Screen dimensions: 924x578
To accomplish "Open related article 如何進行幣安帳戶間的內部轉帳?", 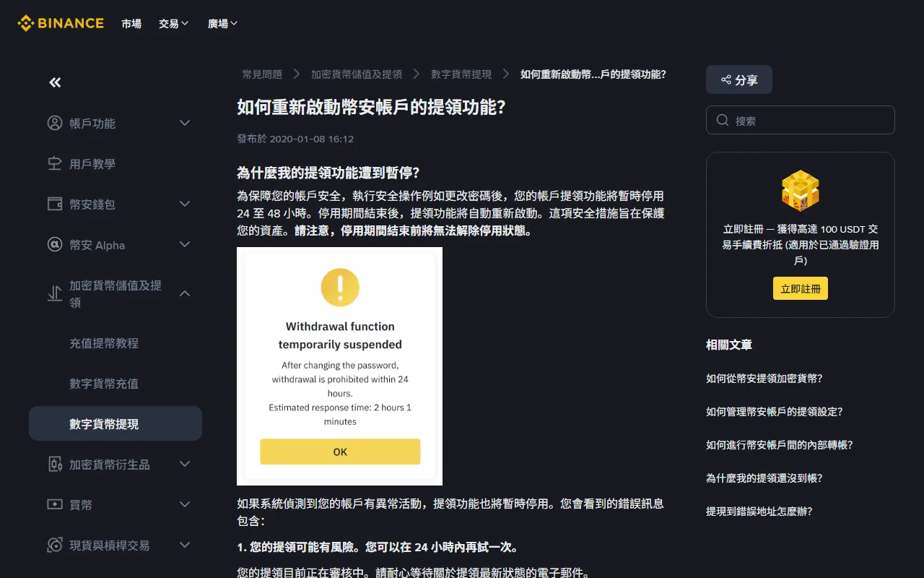I will (780, 445).
